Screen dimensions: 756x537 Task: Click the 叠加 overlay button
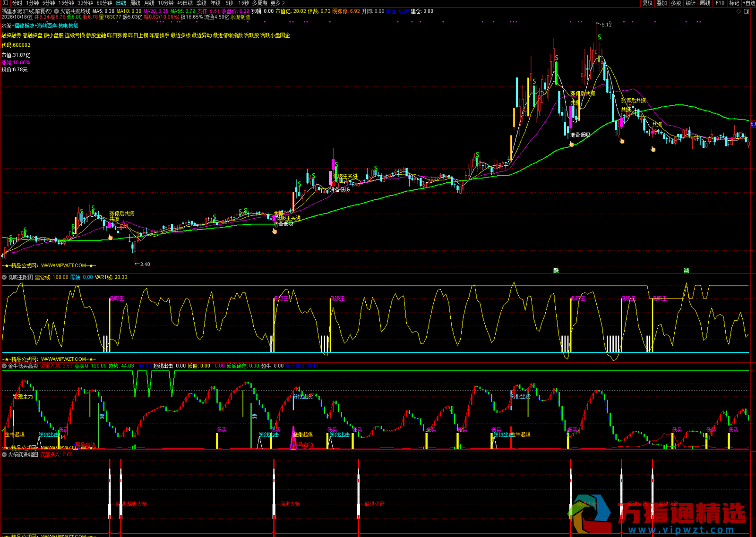tap(662, 3)
